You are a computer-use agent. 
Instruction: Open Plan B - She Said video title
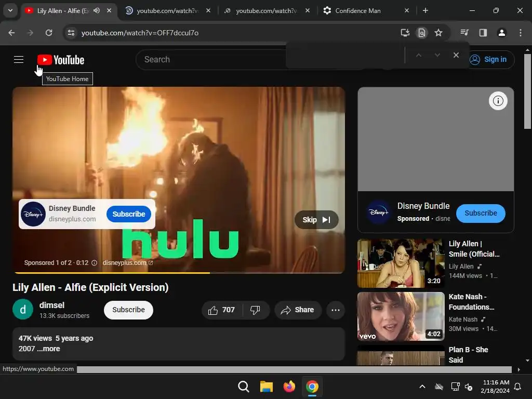pyautogui.click(x=468, y=355)
